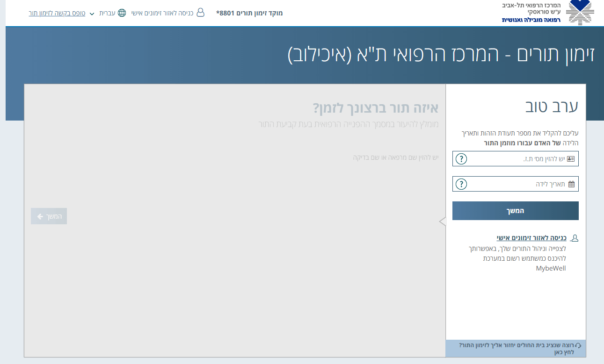Click help icon next to ID field
This screenshot has height=364, width=604.
tap(461, 159)
